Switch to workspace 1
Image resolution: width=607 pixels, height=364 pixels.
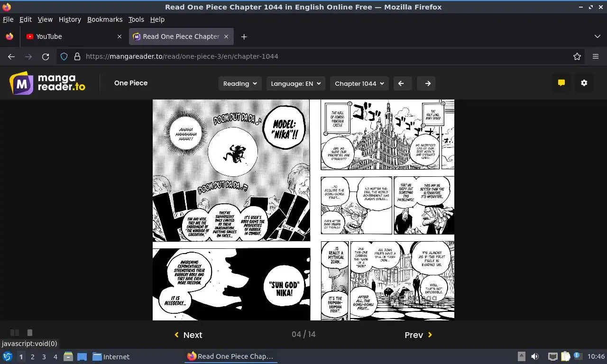pos(21,356)
